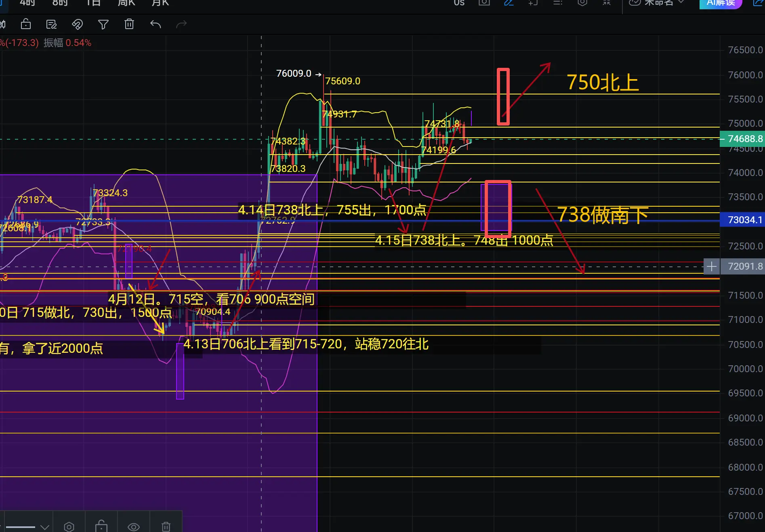The height and width of the screenshot is (532, 765).
Task: Click the filter funnel icon
Action: pyautogui.click(x=103, y=25)
